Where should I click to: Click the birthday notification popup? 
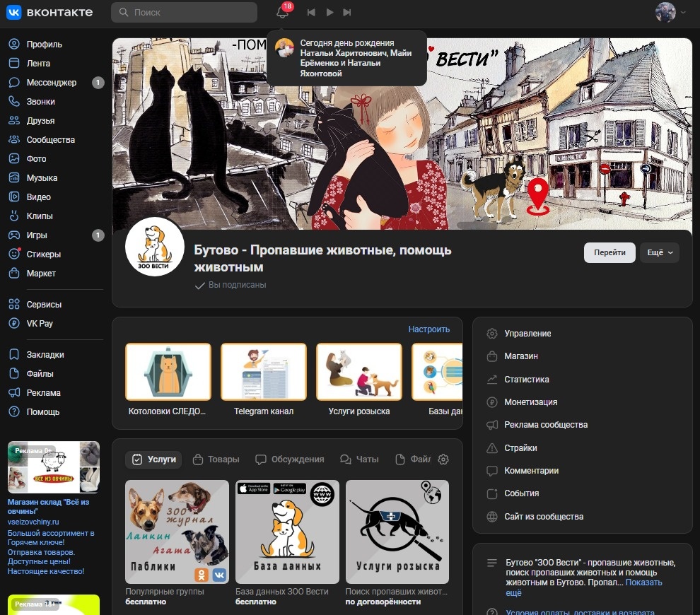pos(346,58)
